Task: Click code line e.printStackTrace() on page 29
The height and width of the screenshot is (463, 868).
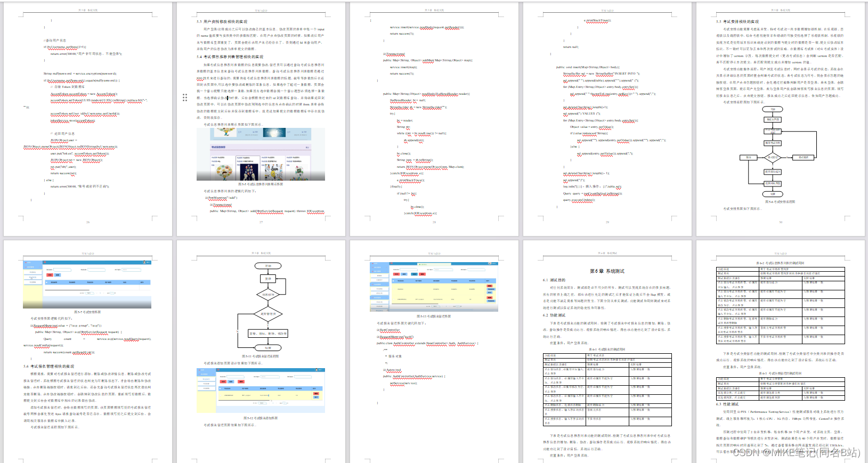Action: tap(597, 20)
